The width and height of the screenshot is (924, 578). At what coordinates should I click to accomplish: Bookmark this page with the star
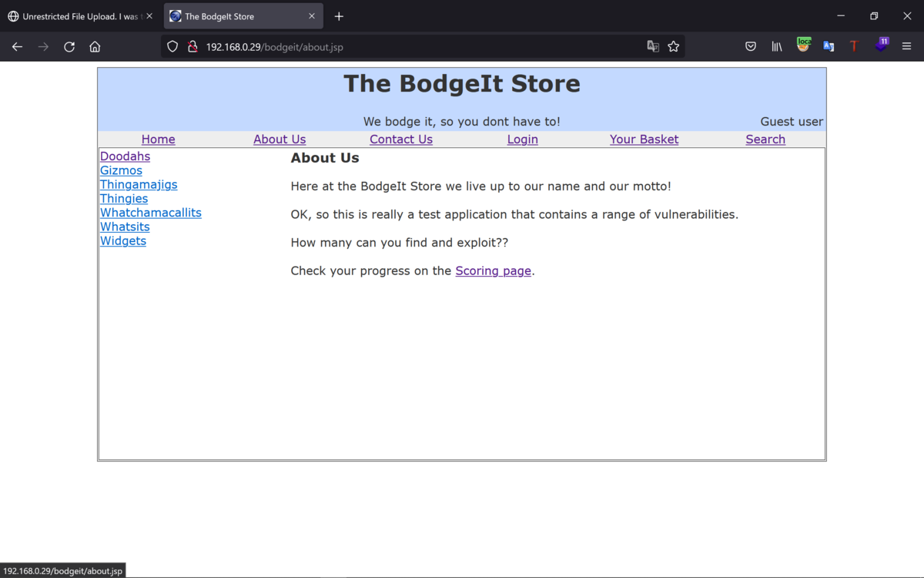[674, 46]
